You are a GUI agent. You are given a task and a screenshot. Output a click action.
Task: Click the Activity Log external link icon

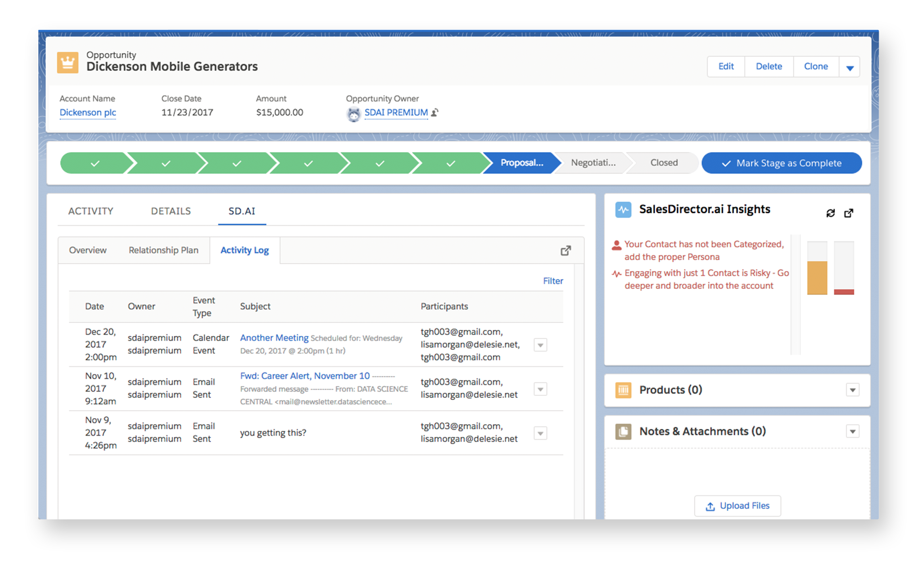[x=565, y=250]
